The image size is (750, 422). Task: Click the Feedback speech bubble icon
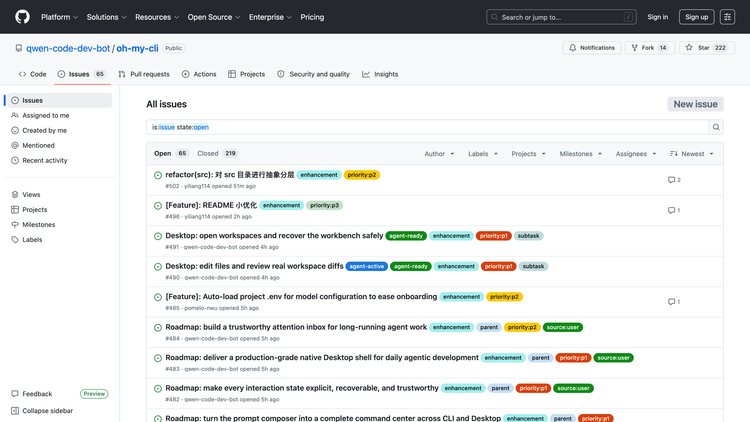pos(15,394)
